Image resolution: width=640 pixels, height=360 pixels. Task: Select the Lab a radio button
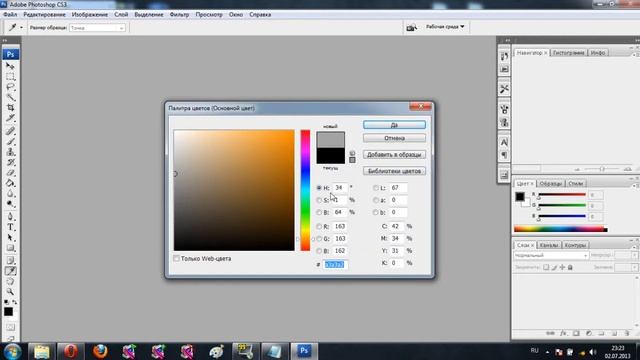tap(376, 200)
